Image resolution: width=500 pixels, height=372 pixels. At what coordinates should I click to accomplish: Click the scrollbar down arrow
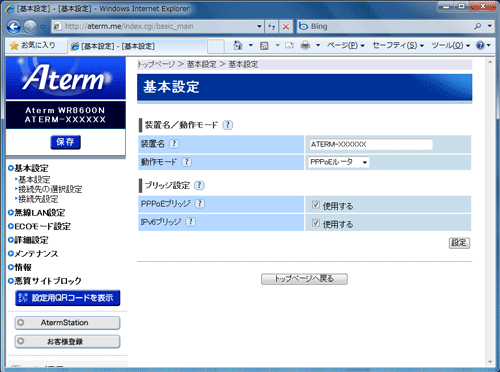pos(490,362)
